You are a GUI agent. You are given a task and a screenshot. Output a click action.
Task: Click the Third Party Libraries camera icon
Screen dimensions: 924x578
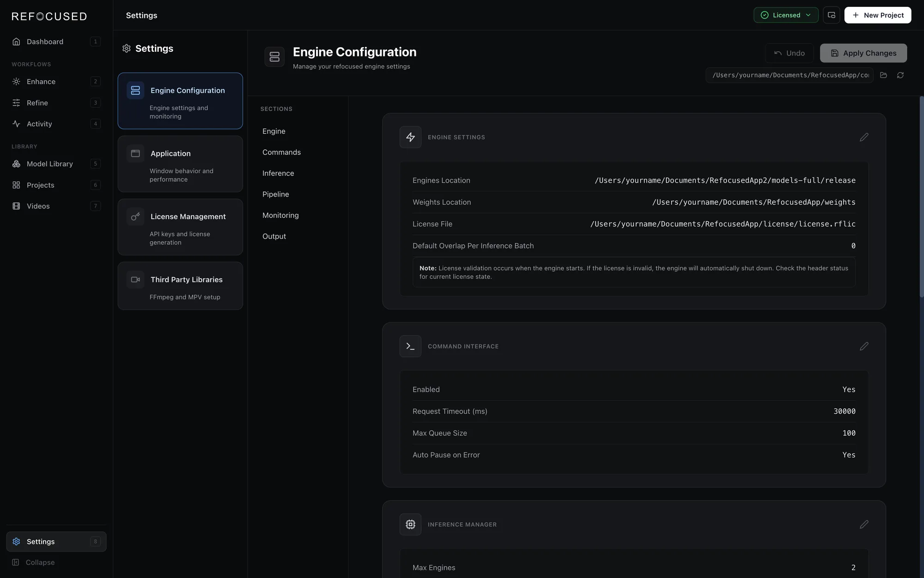[x=135, y=280]
